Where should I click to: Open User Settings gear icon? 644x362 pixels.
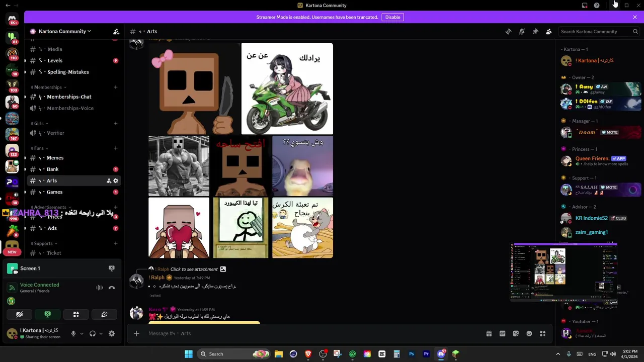coord(112,333)
